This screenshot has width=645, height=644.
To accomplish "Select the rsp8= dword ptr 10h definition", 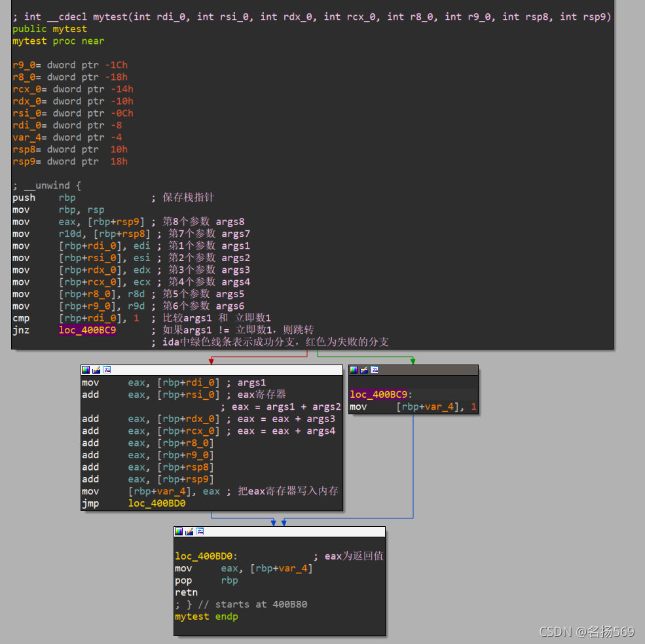I will coord(70,149).
